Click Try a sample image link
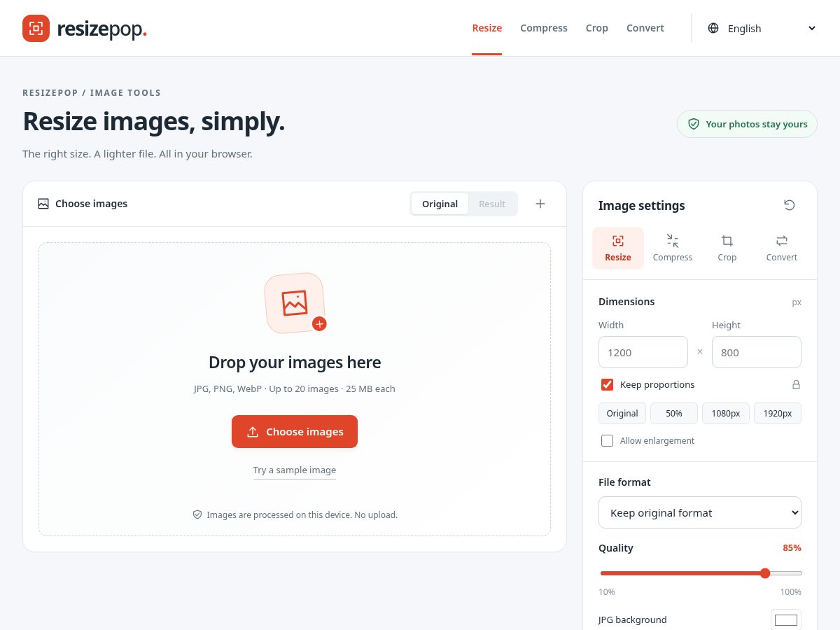Image resolution: width=840 pixels, height=630 pixels. click(295, 470)
